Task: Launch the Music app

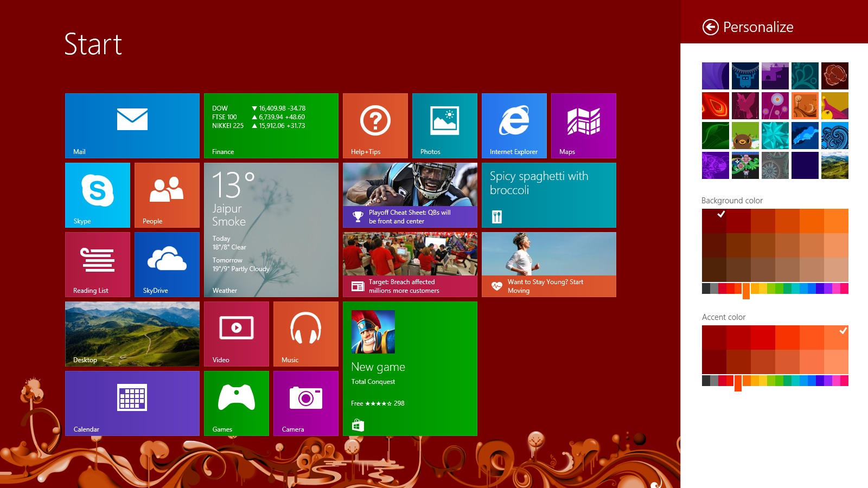Action: tap(305, 333)
